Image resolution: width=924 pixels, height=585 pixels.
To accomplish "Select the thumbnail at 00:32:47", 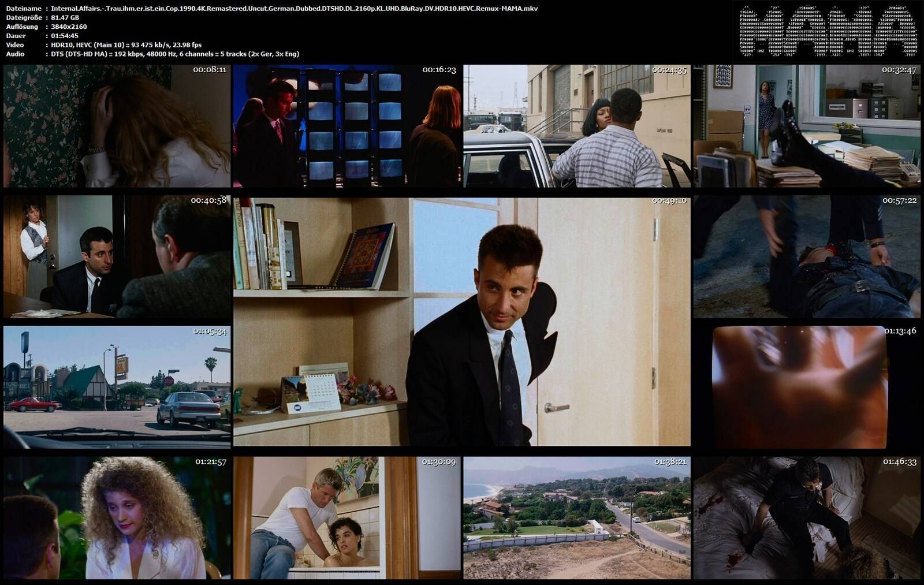I will (x=807, y=126).
